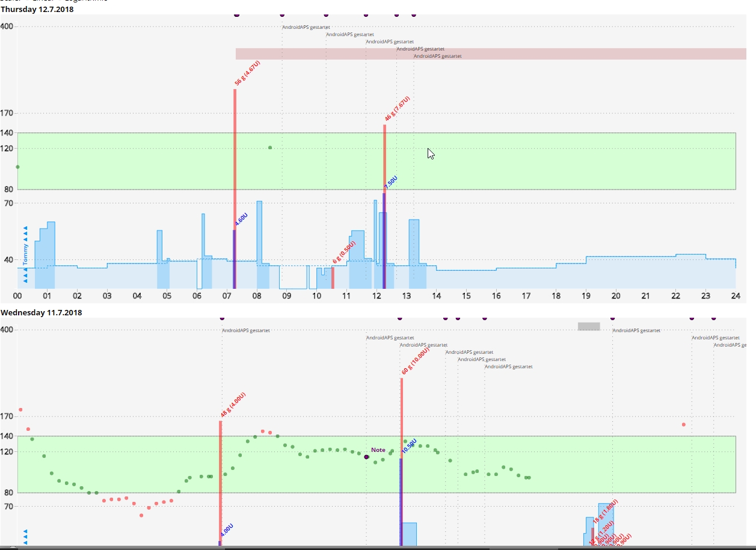Click purple event dot above pink band start

pyautogui.click(x=236, y=15)
